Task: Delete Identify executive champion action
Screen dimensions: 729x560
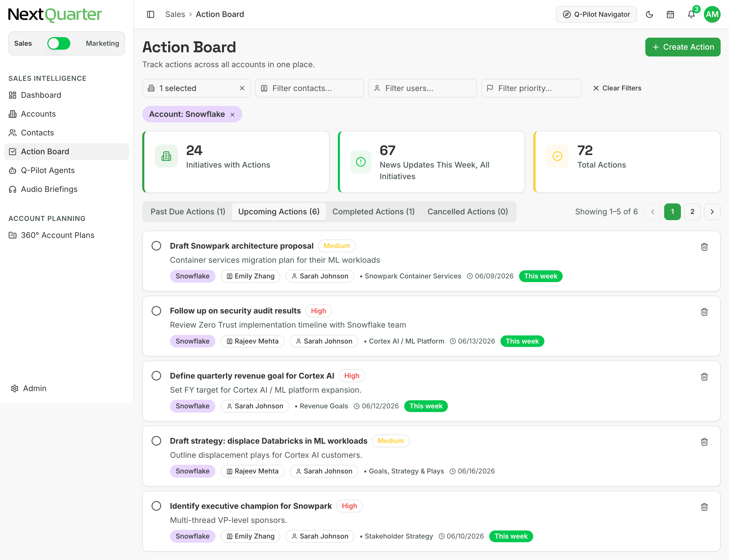Action: (704, 507)
